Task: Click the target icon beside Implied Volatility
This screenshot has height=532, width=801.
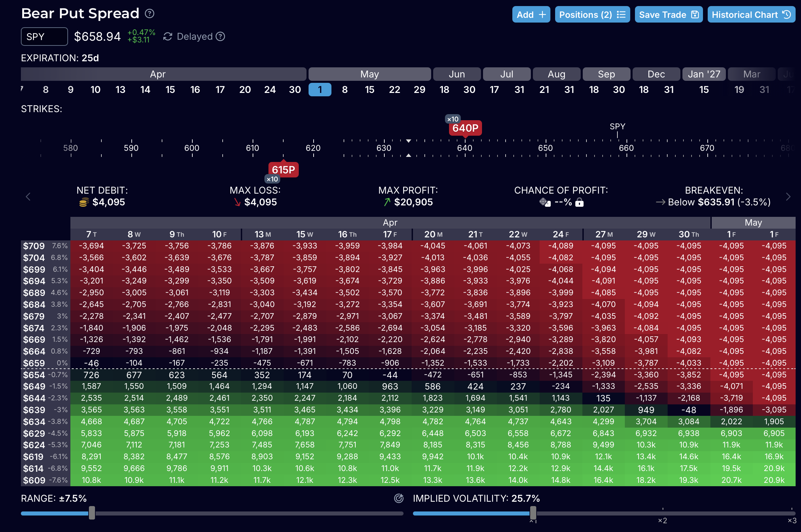Action: (x=399, y=498)
